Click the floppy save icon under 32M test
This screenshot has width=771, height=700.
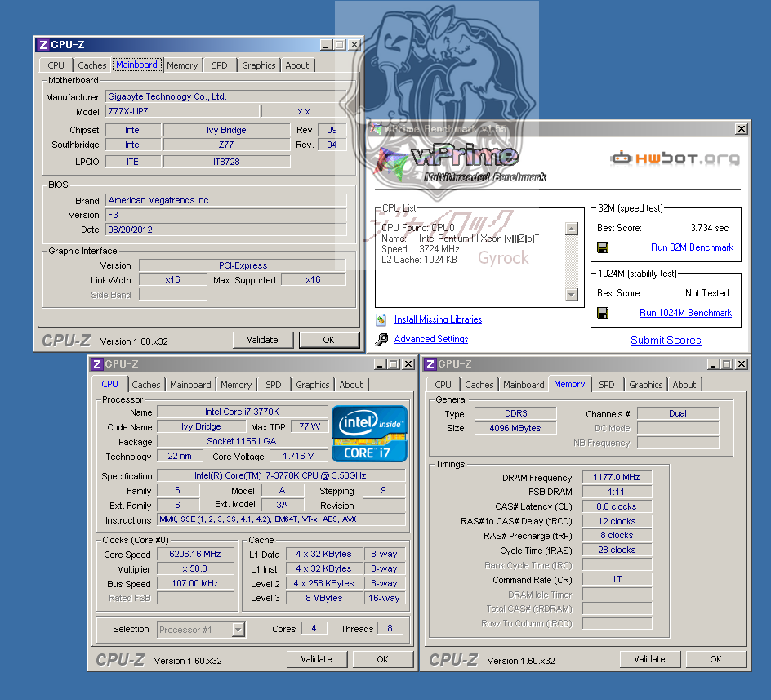click(x=603, y=247)
